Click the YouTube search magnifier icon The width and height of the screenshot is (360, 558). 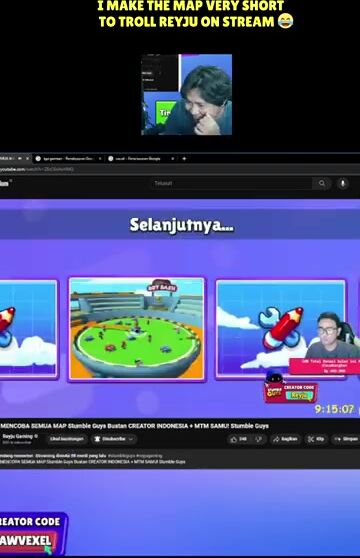[322, 183]
